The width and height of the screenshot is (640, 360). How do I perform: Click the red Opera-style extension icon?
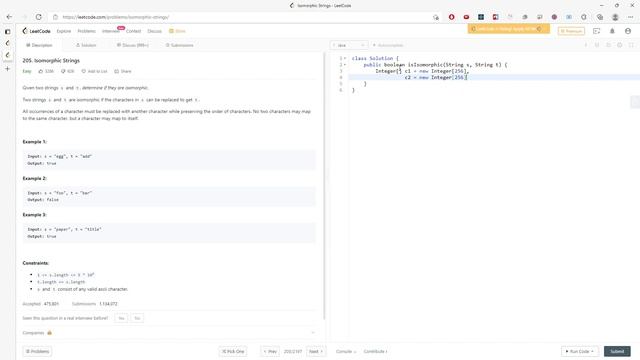[x=451, y=17]
